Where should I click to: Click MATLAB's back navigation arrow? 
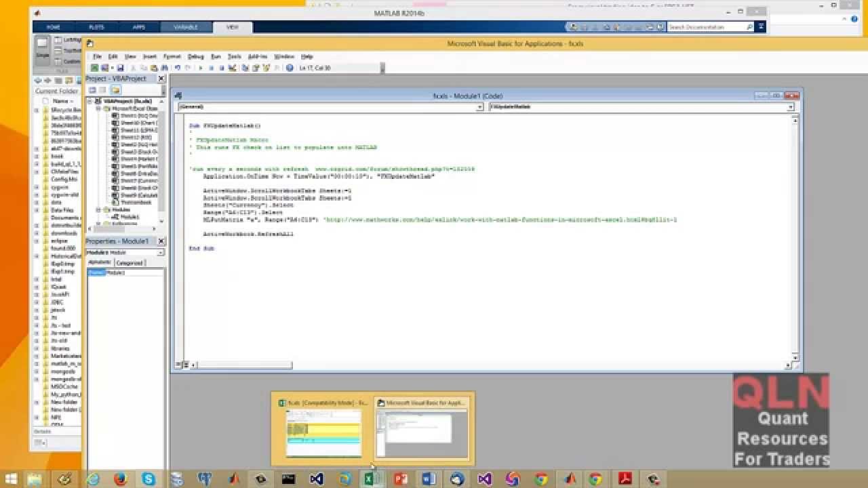[39, 81]
